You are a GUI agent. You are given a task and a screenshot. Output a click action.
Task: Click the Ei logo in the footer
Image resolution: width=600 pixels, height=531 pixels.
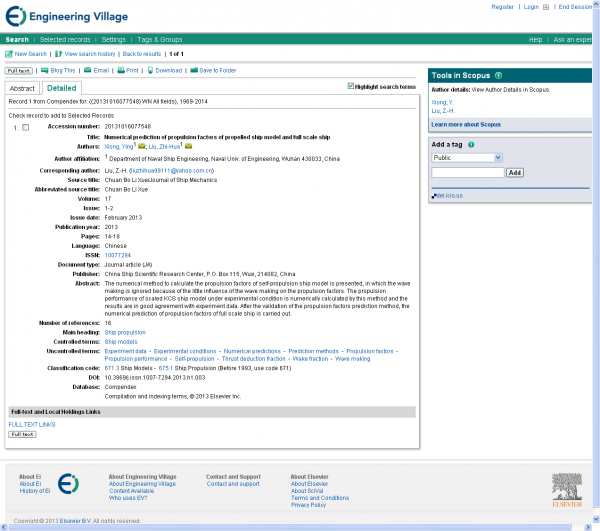(68, 484)
